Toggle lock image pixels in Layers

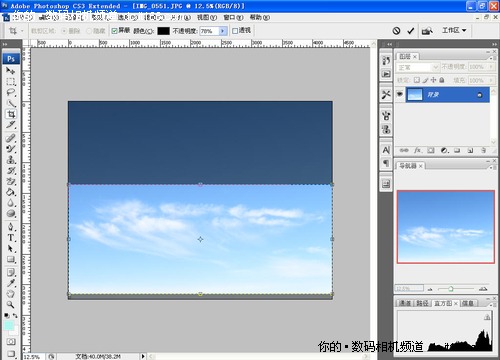(425, 80)
